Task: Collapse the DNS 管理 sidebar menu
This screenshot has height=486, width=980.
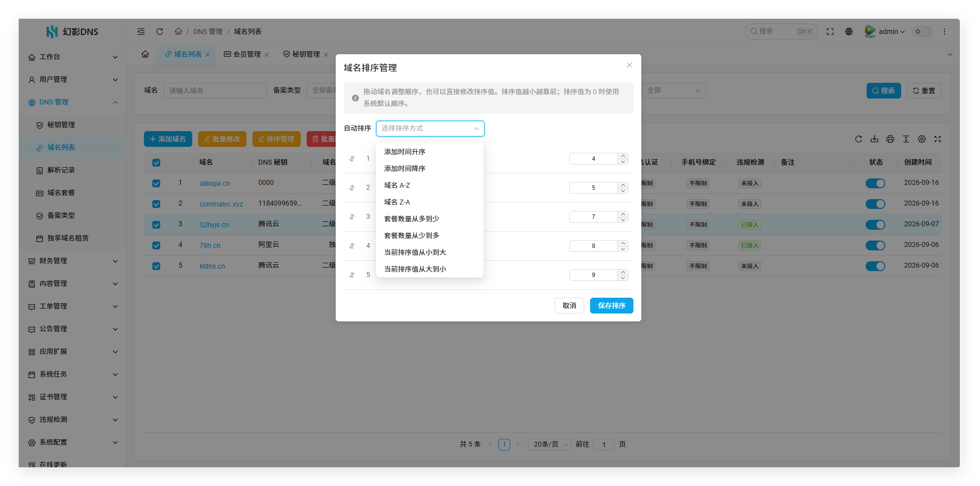Action: click(x=72, y=102)
